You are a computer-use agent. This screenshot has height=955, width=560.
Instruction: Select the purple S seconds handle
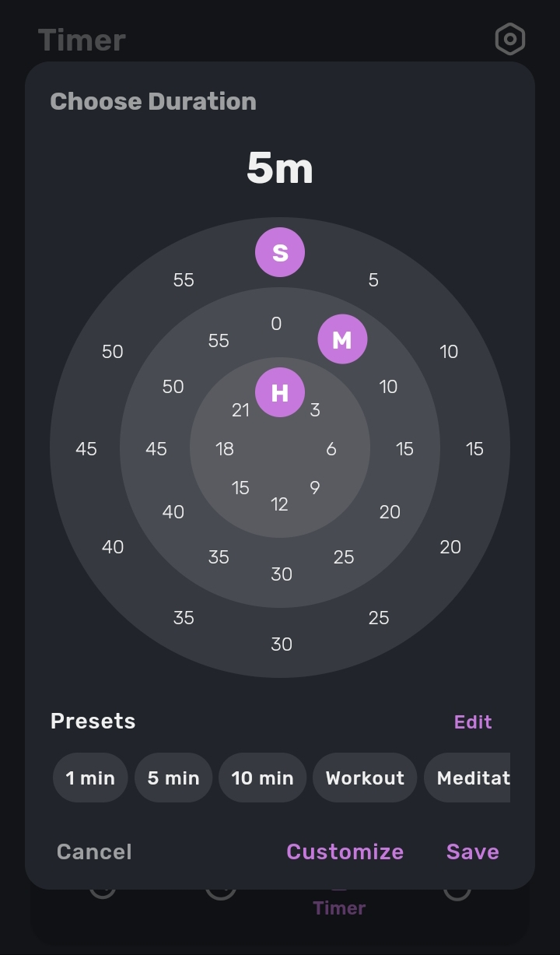[280, 252]
